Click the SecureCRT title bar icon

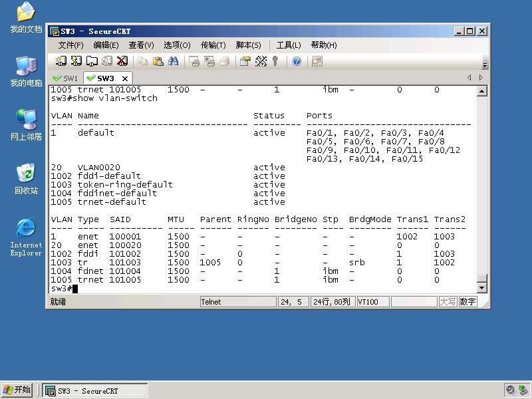coord(55,31)
